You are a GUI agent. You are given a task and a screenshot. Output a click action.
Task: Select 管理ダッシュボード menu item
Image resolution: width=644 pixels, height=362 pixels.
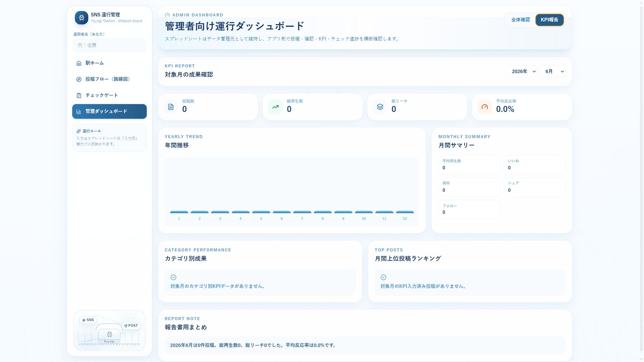[x=109, y=111]
